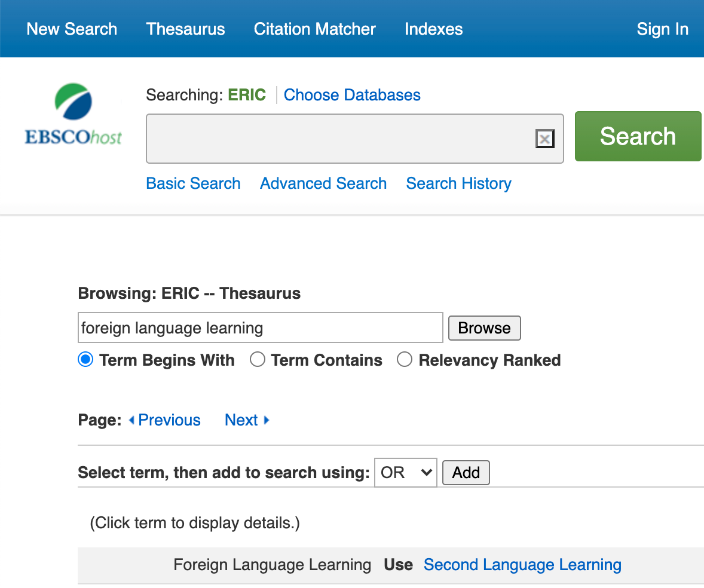Open the OR boolean operator dropdown
The width and height of the screenshot is (704, 588).
pos(405,473)
